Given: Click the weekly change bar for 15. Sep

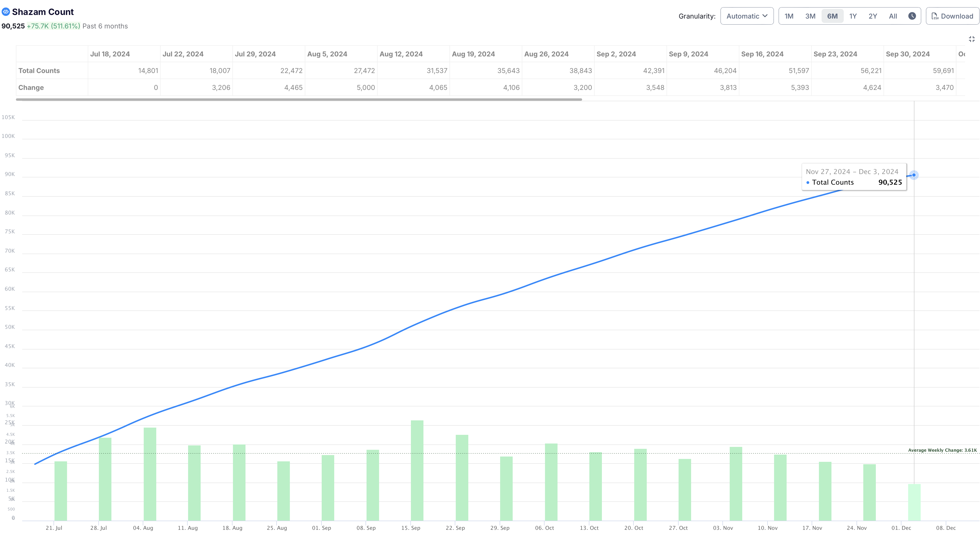Looking at the screenshot, I should point(417,470).
